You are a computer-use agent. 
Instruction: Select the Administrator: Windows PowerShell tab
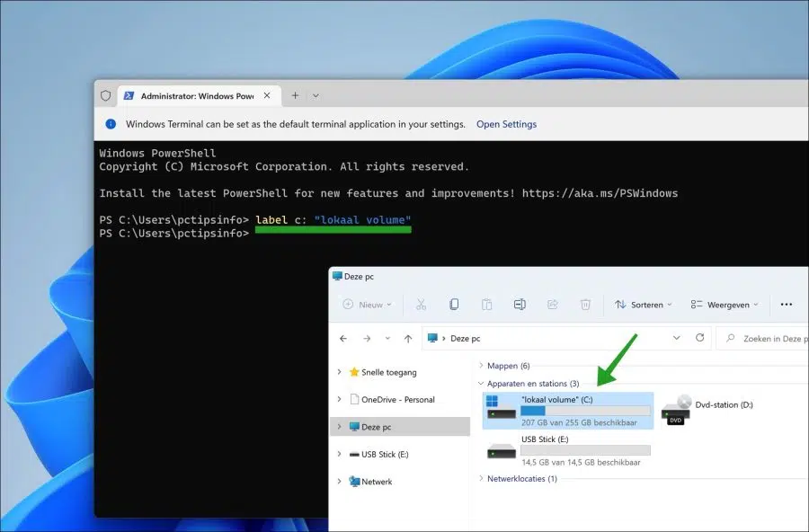[x=200, y=96]
